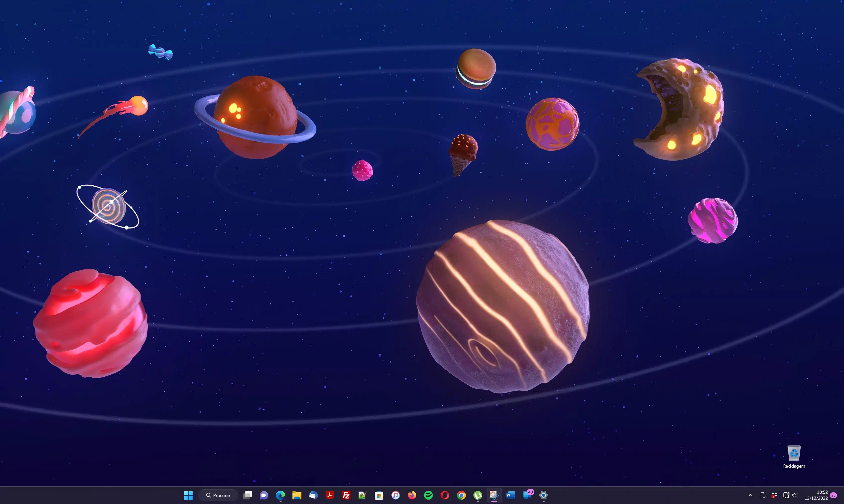Screen dimensions: 844x504
Task: Launch iTunes from the taskbar
Action: [396, 495]
